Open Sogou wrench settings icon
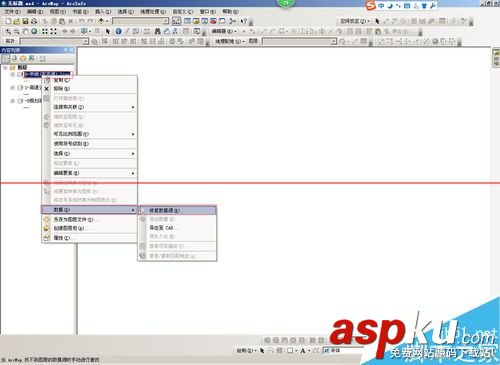Viewport: 500px width, 365px height. click(x=433, y=6)
